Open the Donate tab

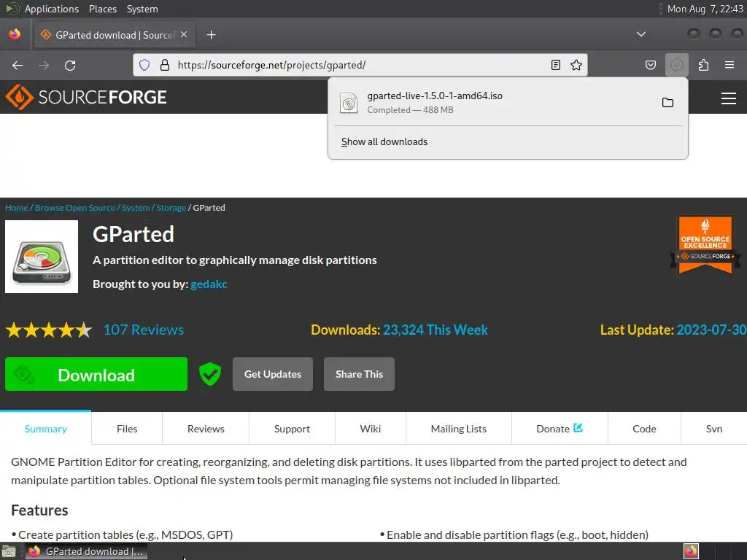[560, 429]
